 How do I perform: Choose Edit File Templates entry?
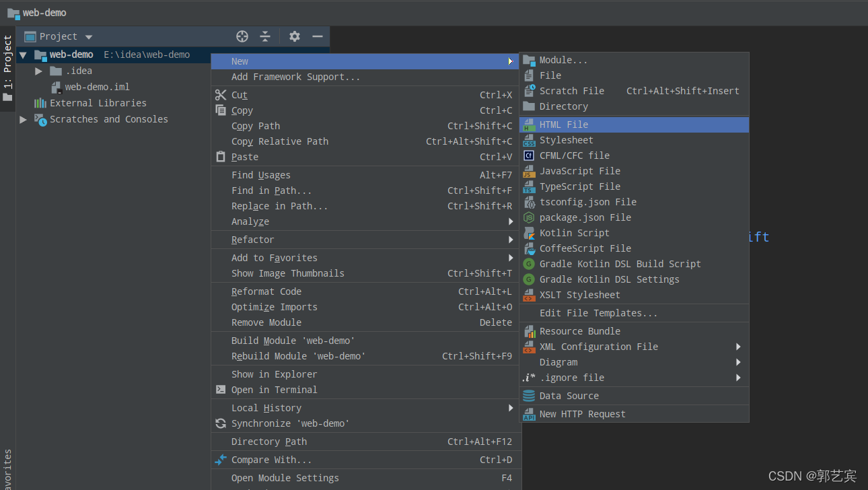634,313
